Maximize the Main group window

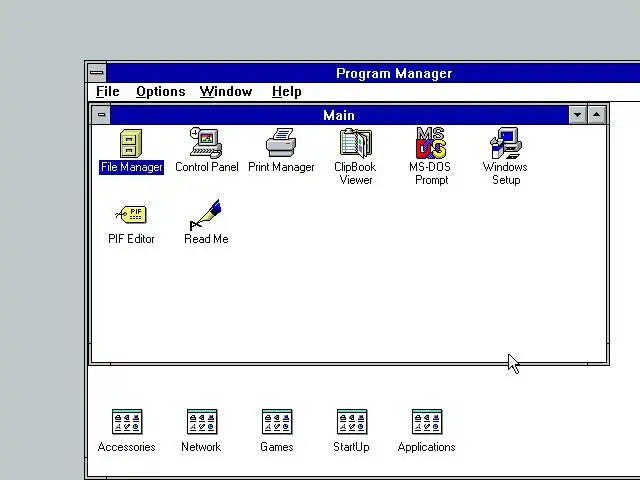[597, 115]
